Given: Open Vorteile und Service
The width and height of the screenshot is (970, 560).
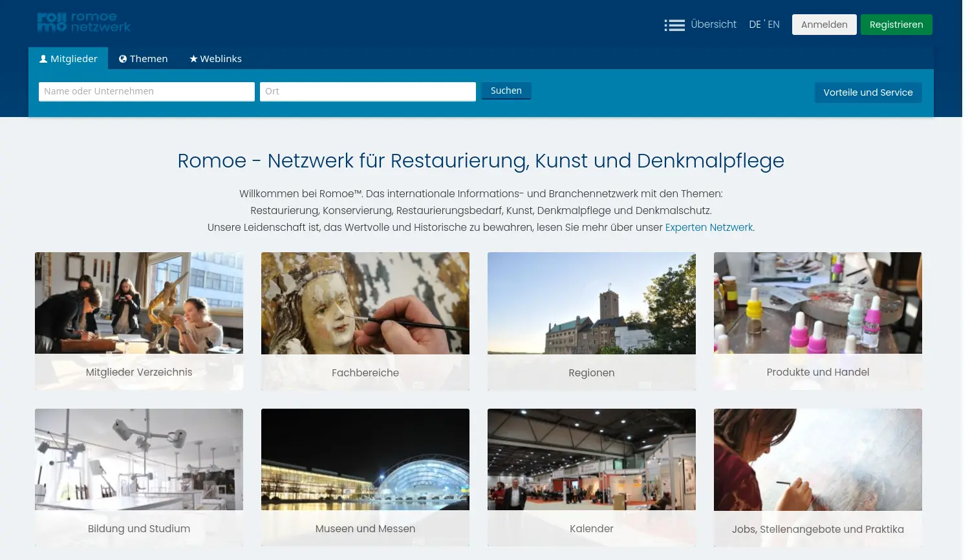Looking at the screenshot, I should click(x=868, y=92).
